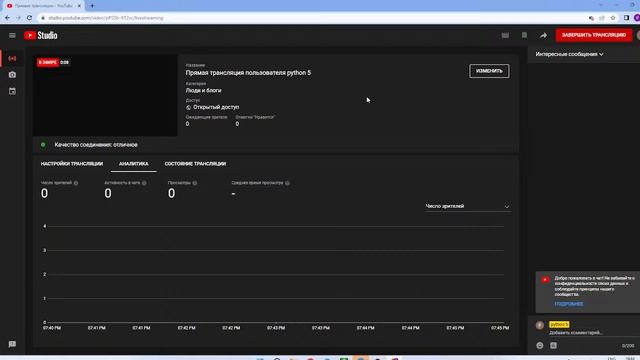Click the browser back arrow
This screenshot has width=640, height=360.
pos(7,18)
